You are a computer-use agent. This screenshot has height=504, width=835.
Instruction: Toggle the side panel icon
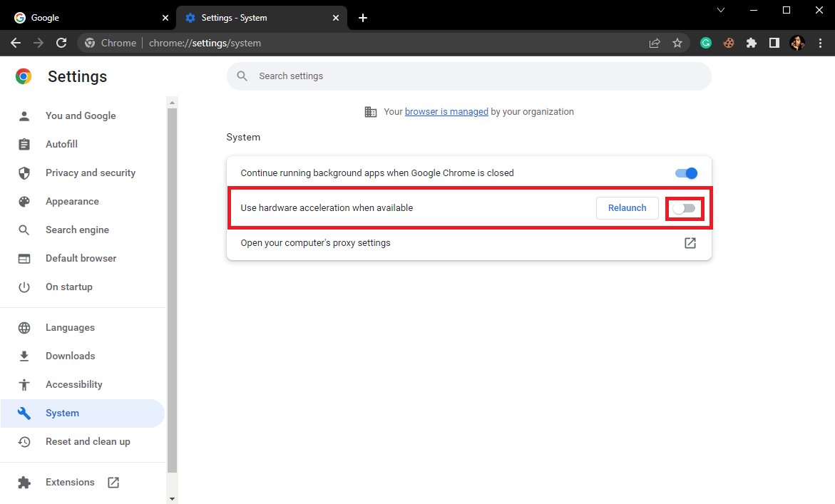coord(774,43)
